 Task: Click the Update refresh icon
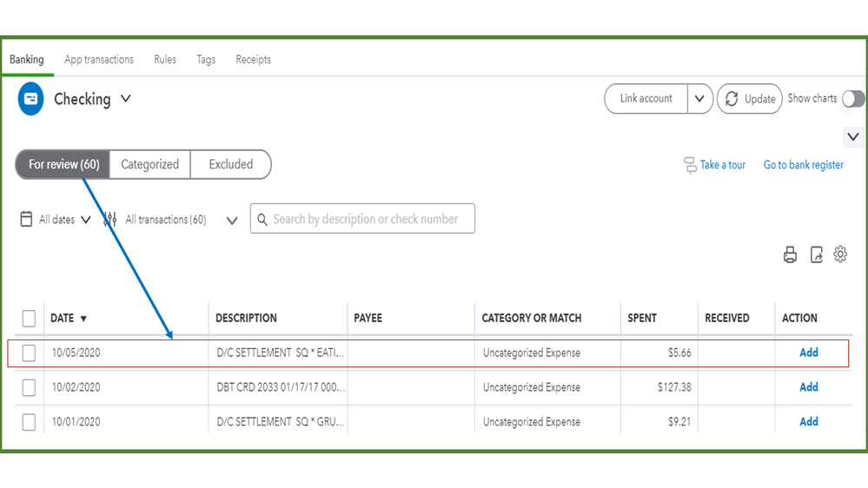[732, 99]
